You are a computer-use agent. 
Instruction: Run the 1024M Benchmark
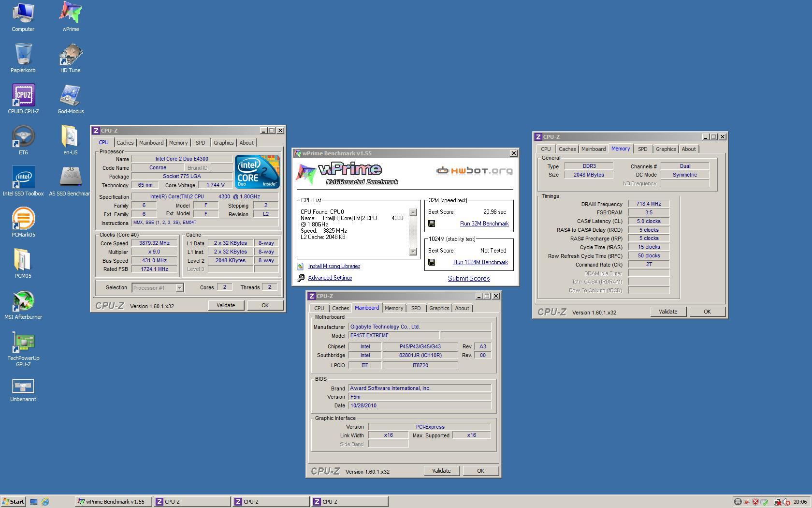480,262
